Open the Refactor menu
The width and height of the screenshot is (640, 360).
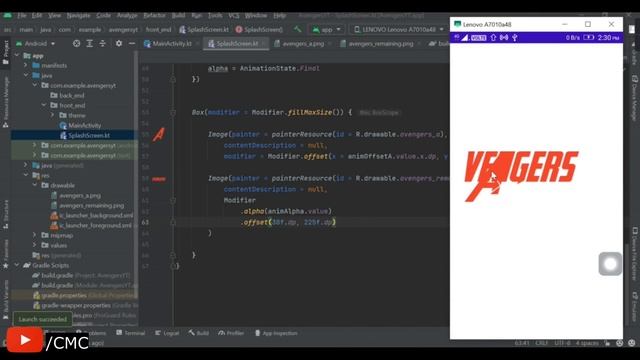click(154, 15)
